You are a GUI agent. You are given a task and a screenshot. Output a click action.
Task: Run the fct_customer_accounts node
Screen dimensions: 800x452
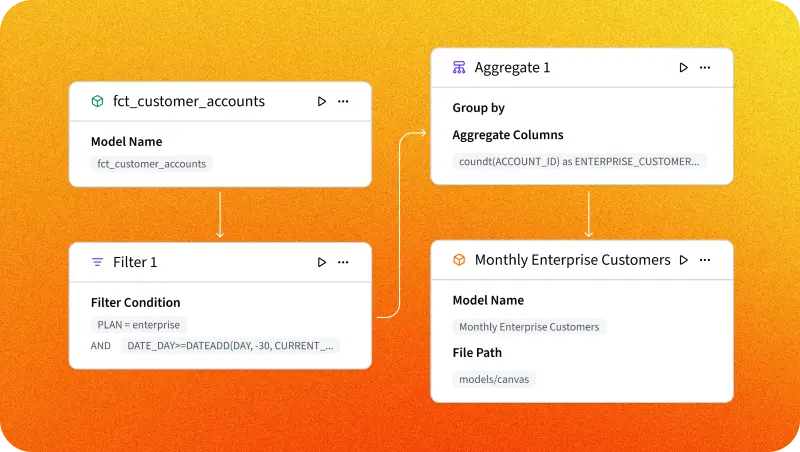(322, 101)
